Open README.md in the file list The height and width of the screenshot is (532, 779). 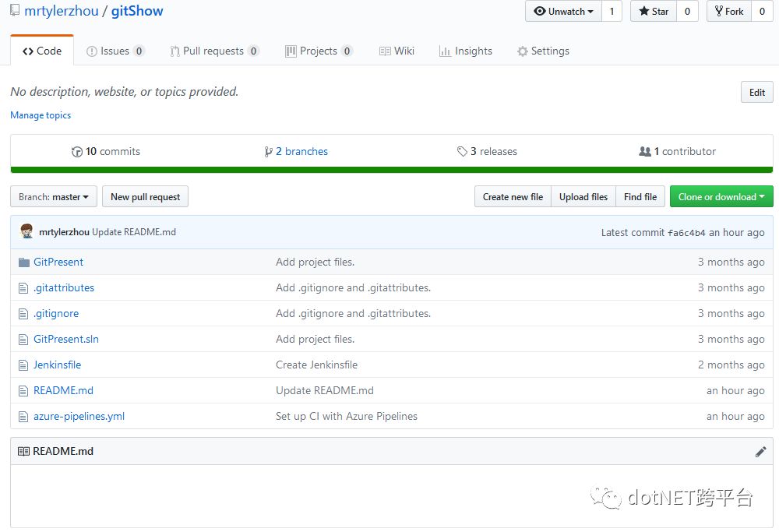pos(64,391)
